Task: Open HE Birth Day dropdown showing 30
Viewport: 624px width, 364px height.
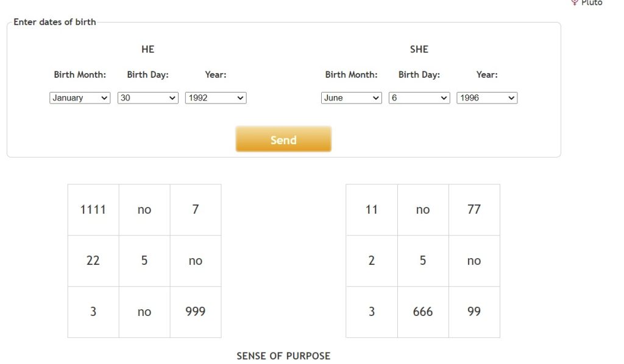Action: (x=147, y=98)
